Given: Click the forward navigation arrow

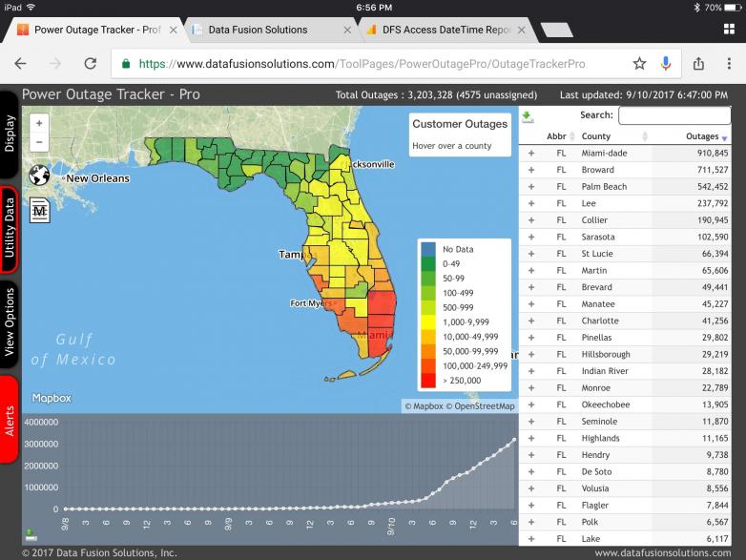Looking at the screenshot, I should [x=55, y=63].
